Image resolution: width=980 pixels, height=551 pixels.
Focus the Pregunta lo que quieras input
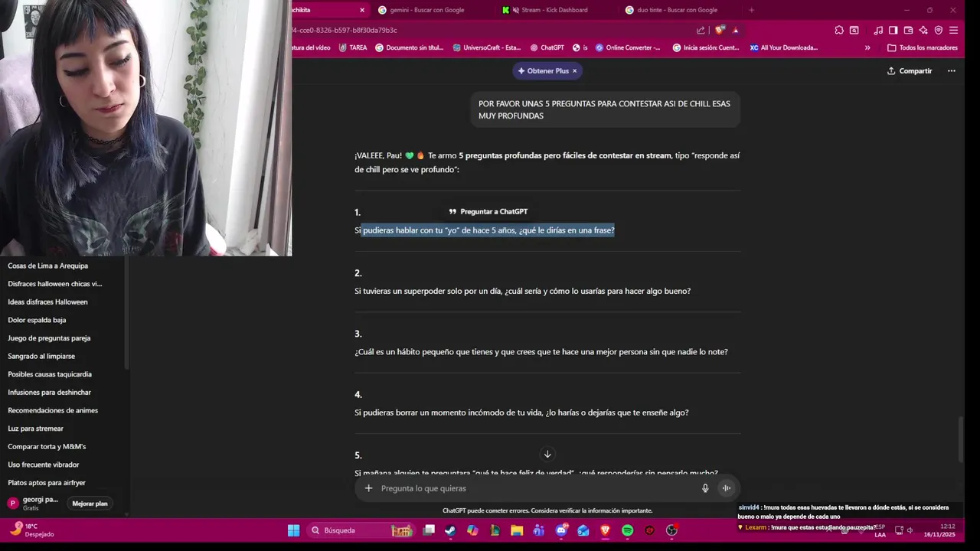[x=536, y=488]
